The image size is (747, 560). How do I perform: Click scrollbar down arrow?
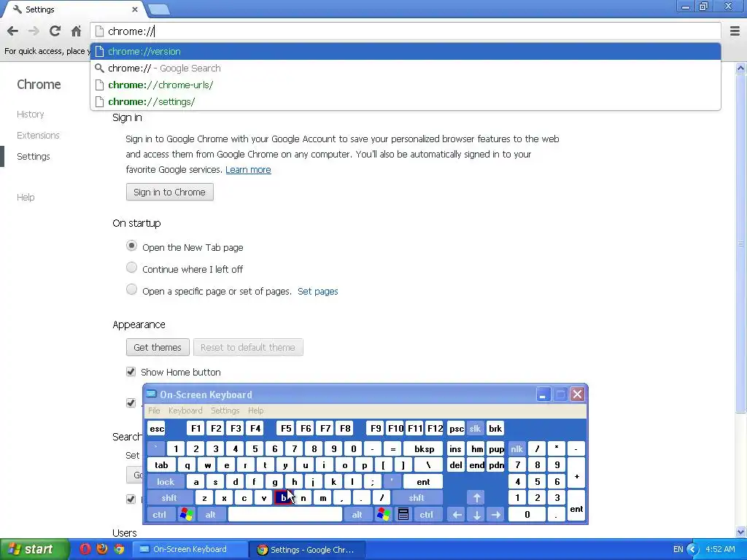click(x=740, y=532)
